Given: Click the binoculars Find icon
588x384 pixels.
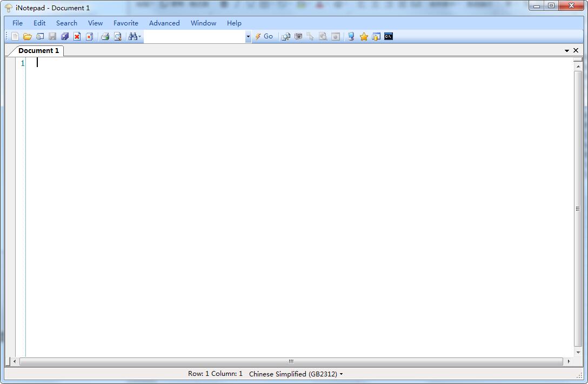Looking at the screenshot, I should (133, 37).
